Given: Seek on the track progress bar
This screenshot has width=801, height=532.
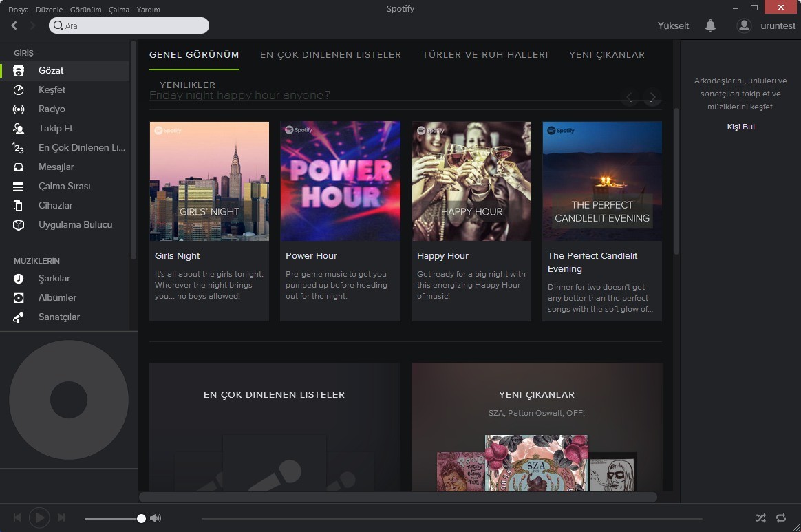Looking at the screenshot, I should (x=451, y=518).
